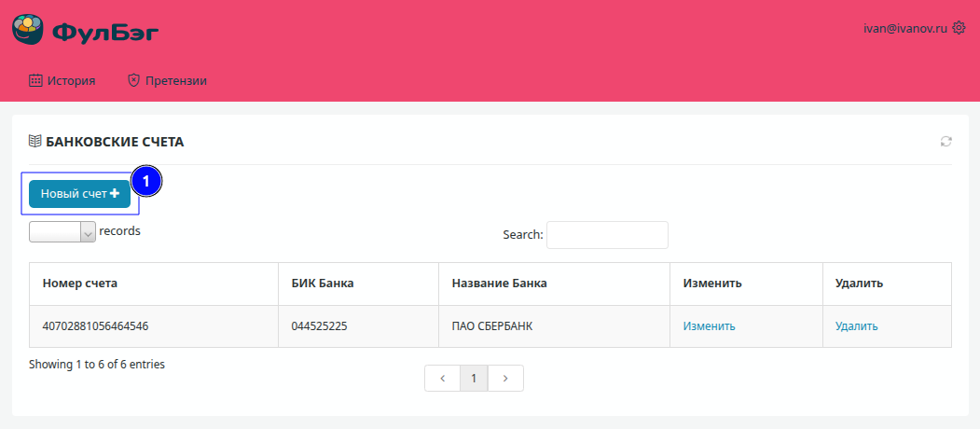The width and height of the screenshot is (980, 429).
Task: Click the shield icon beside Претензии
Action: (133, 81)
